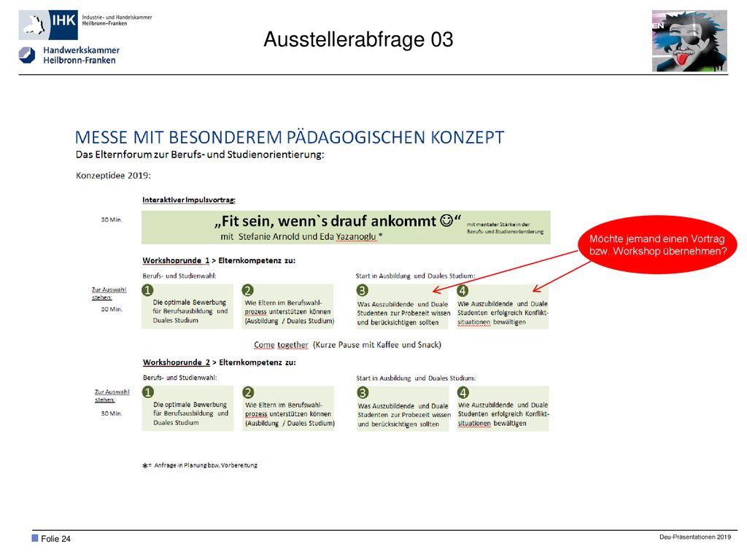747x560 pixels.
Task: Click the small "mit mentaler Stärke" banner note
Action: pos(505,227)
